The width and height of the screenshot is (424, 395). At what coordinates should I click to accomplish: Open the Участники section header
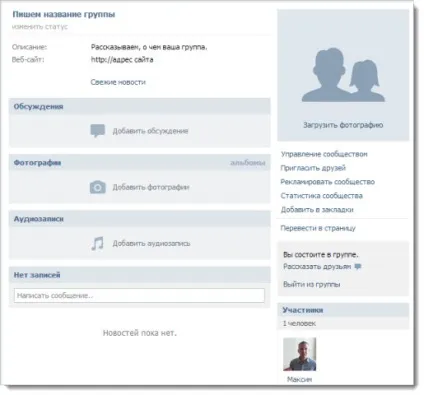(x=343, y=310)
